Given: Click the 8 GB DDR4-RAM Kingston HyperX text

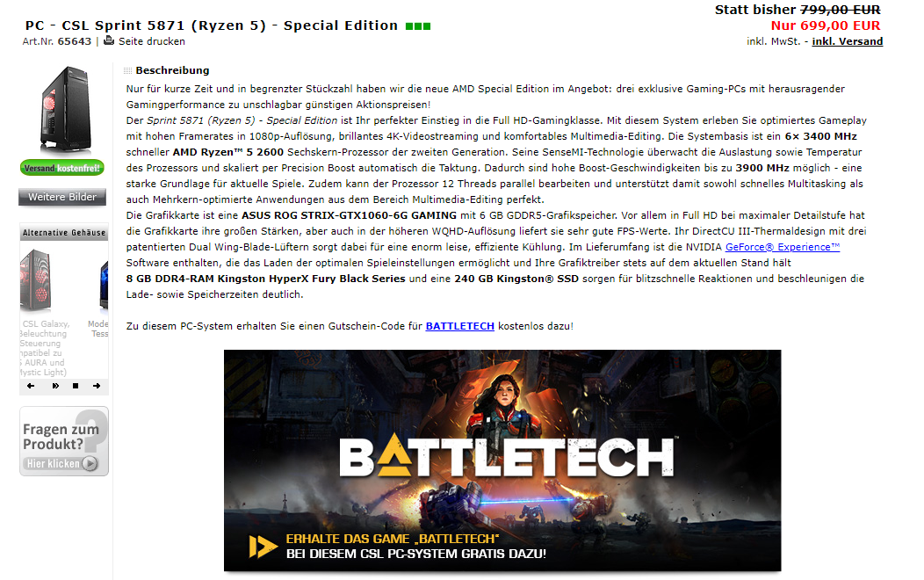Looking at the screenshot, I should pos(265,279).
